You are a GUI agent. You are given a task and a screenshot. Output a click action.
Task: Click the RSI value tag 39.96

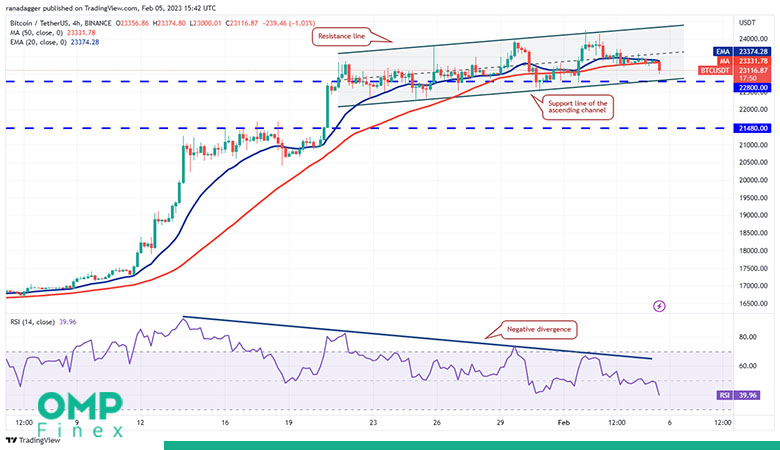pyautogui.click(x=738, y=395)
